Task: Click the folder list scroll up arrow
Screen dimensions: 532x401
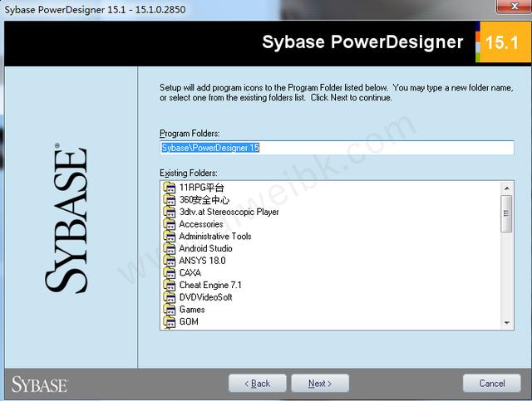Action: click(506, 188)
